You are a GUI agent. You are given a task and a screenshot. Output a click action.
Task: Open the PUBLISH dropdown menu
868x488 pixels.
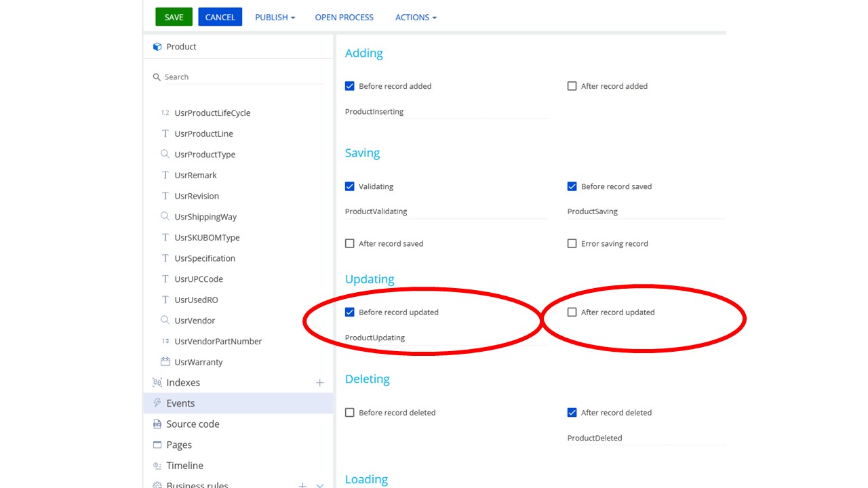(x=275, y=17)
